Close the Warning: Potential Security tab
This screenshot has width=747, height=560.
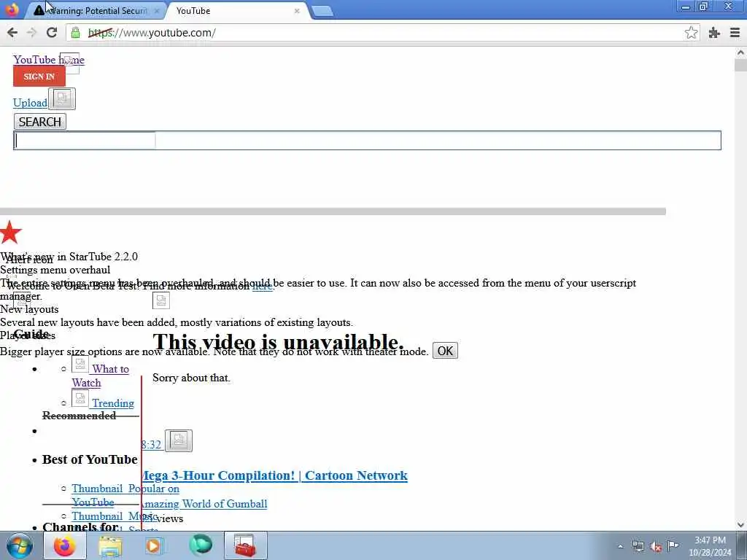(x=157, y=10)
